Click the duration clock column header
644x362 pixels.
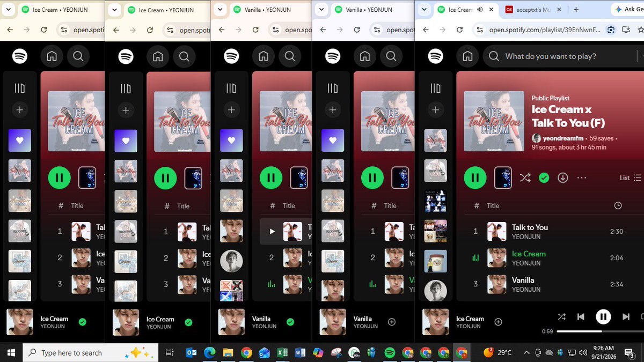click(x=618, y=205)
